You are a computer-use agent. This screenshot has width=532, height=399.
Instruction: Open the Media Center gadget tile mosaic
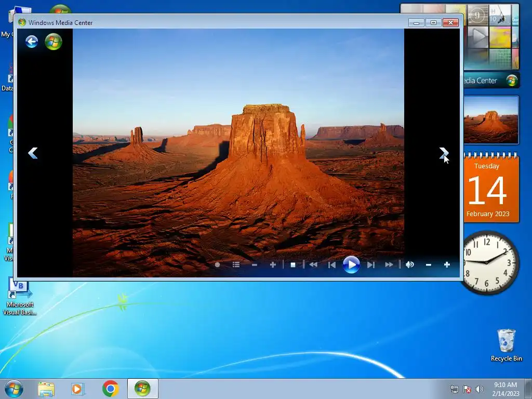point(491,37)
